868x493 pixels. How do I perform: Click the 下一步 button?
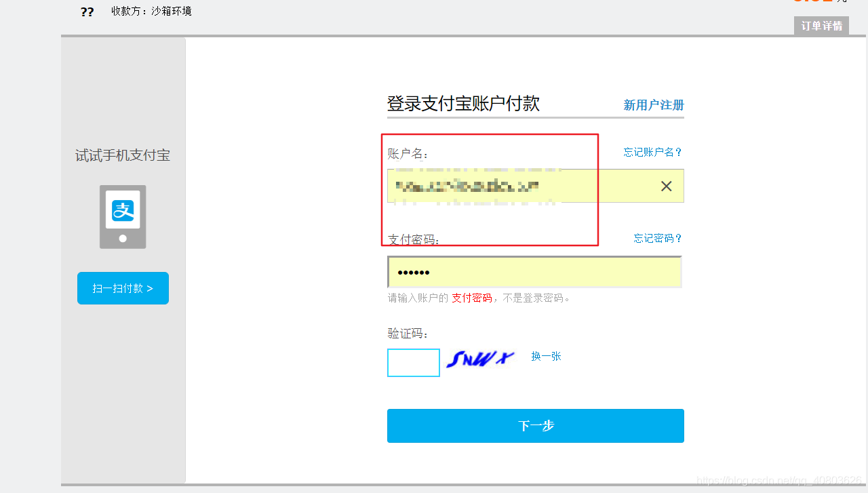tap(536, 426)
